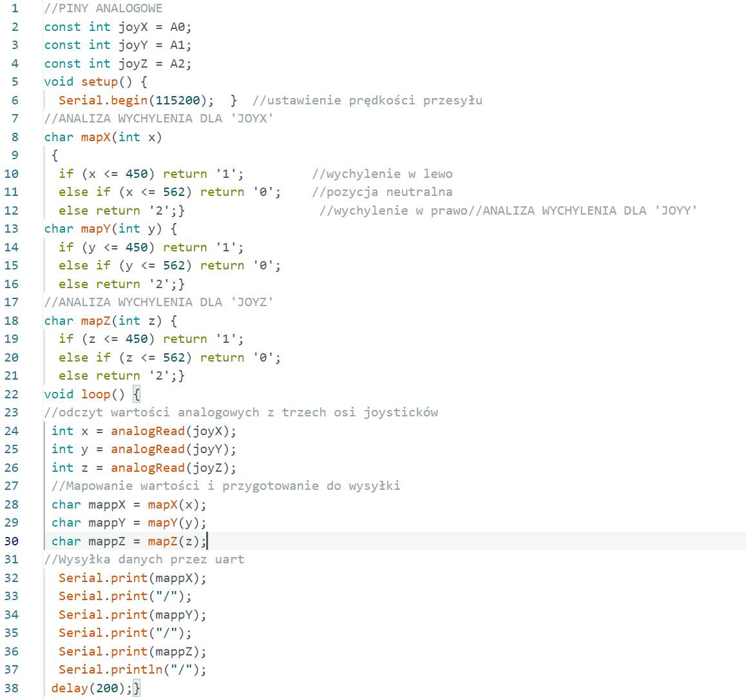Click line number 30 in the gutter
This screenshot has height=700, width=746.
click(x=12, y=541)
